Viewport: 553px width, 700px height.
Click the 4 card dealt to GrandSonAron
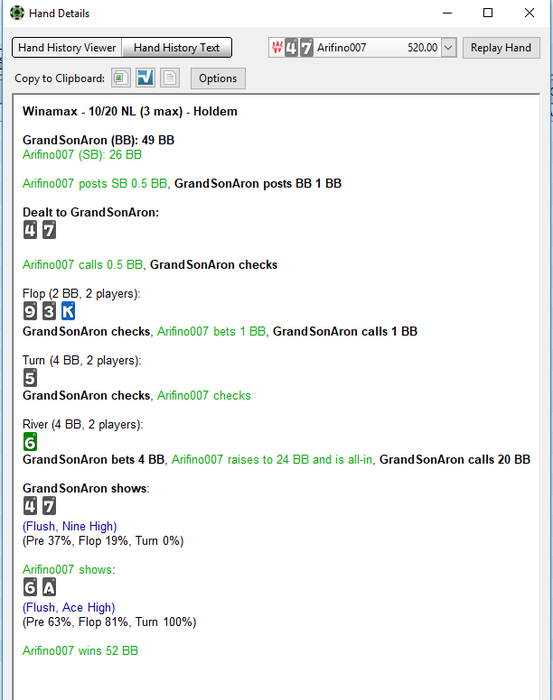(30, 230)
